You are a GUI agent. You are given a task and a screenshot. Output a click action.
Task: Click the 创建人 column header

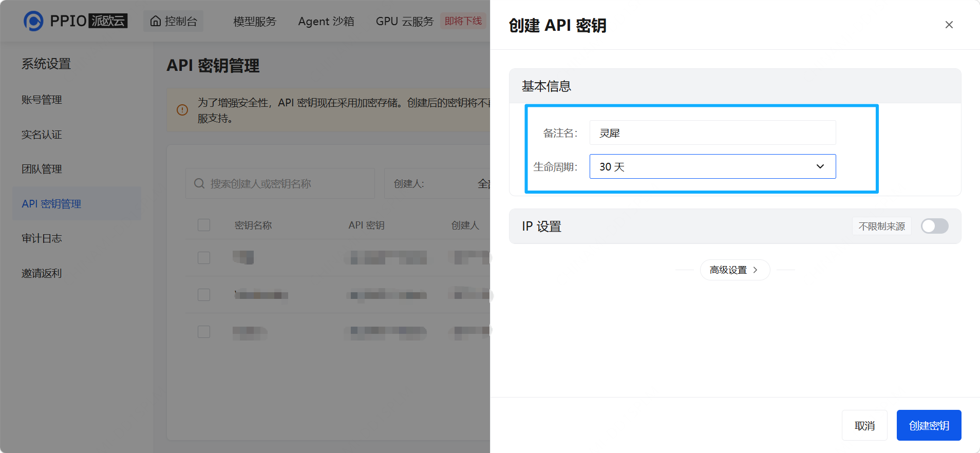pos(465,225)
